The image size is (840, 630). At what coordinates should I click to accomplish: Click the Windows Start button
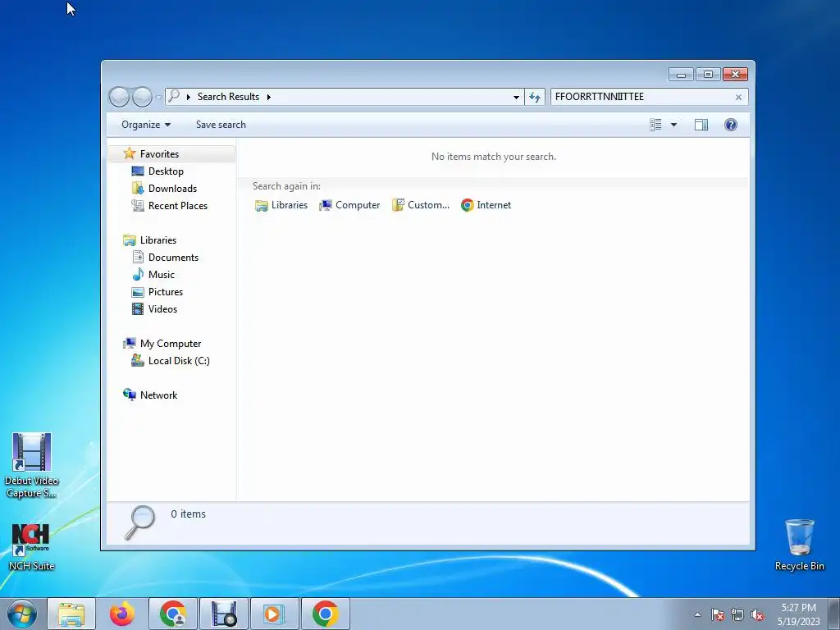[x=22, y=614]
